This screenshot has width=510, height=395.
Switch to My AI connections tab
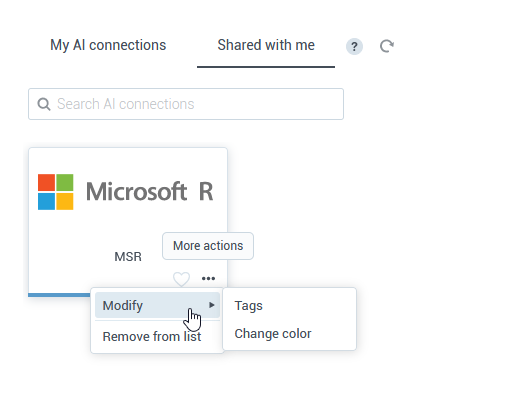(x=108, y=45)
